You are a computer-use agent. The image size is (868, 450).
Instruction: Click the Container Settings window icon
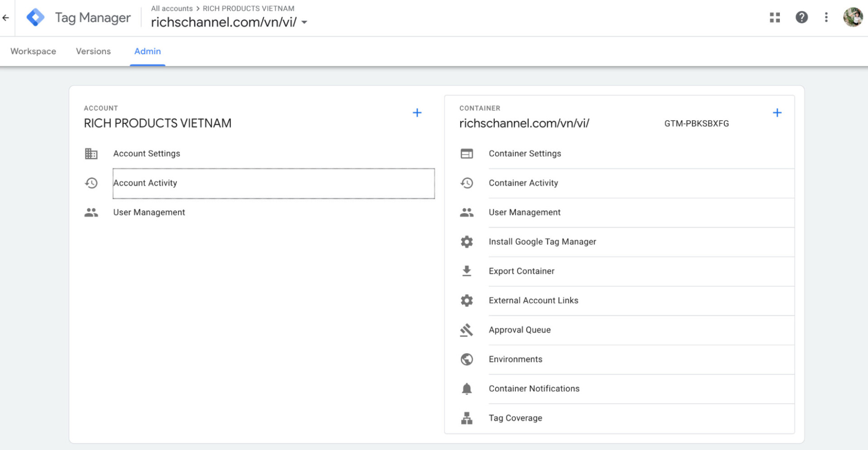467,154
